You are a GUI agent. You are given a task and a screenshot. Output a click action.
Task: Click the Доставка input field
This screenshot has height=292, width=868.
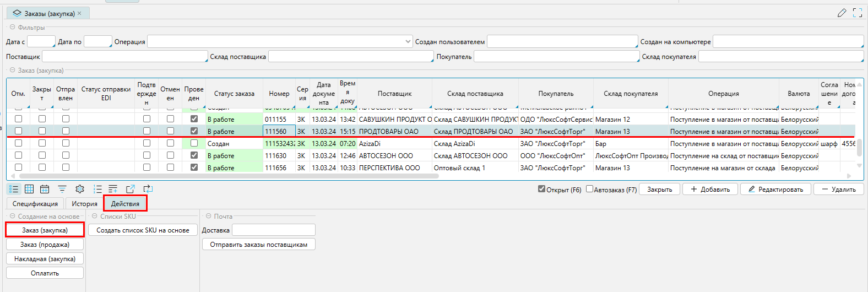pyautogui.click(x=273, y=230)
